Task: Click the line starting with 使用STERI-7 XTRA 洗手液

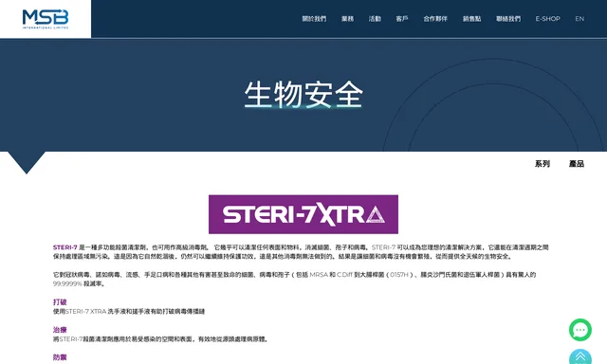Action: tap(129, 312)
